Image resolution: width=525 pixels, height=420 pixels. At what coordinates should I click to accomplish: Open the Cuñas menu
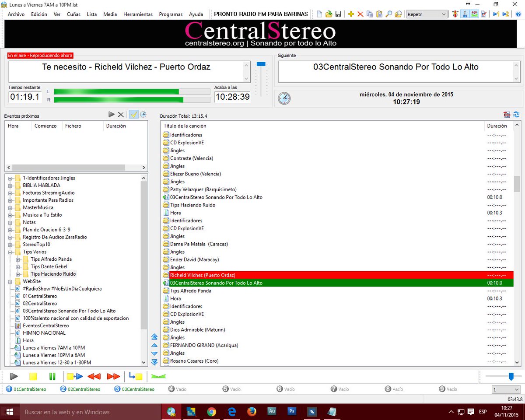coord(73,14)
